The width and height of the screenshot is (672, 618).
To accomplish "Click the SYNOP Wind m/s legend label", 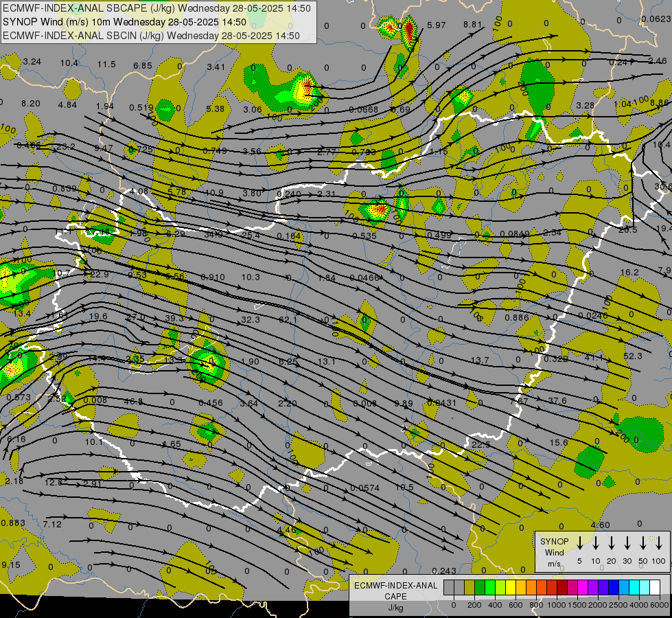I will tap(554, 553).
